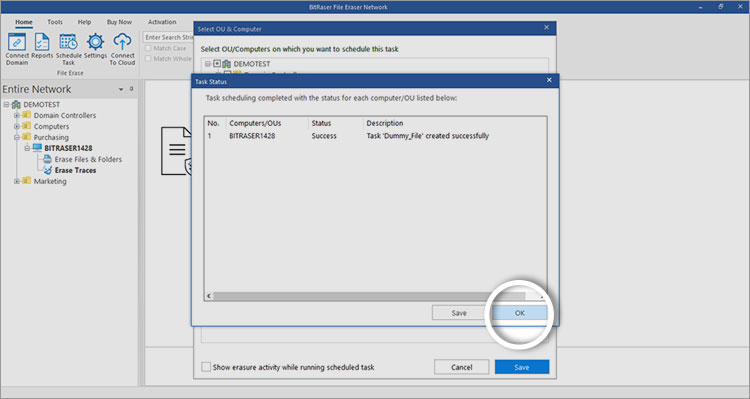Open the Tools ribbon tab

(x=55, y=22)
